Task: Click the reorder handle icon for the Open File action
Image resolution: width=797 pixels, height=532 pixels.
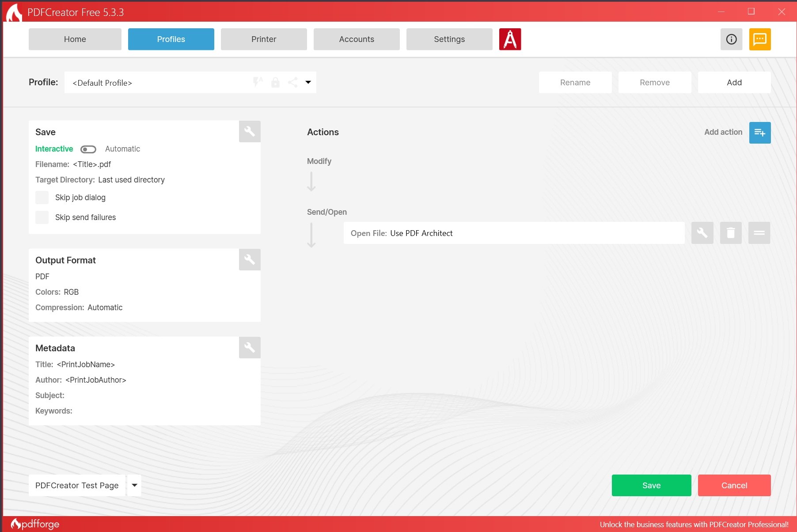Action: (x=759, y=233)
